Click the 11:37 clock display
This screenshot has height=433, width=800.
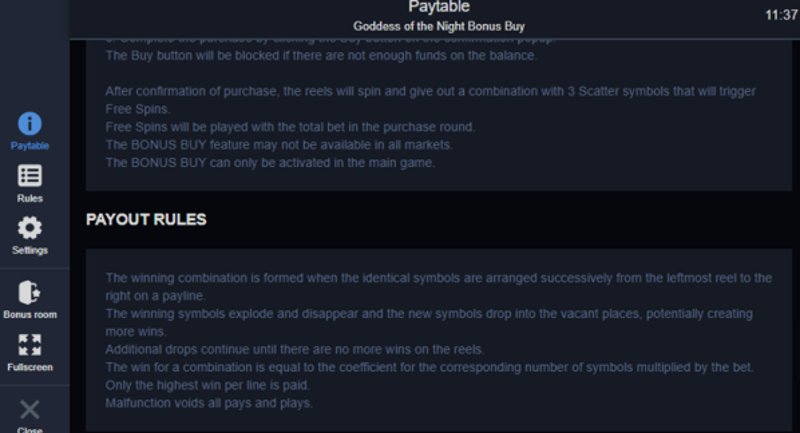781,15
